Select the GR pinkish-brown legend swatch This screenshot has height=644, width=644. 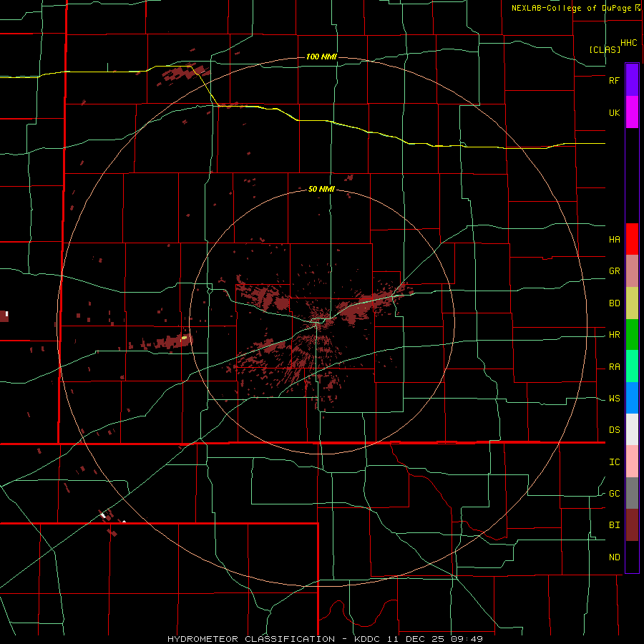tap(632, 271)
